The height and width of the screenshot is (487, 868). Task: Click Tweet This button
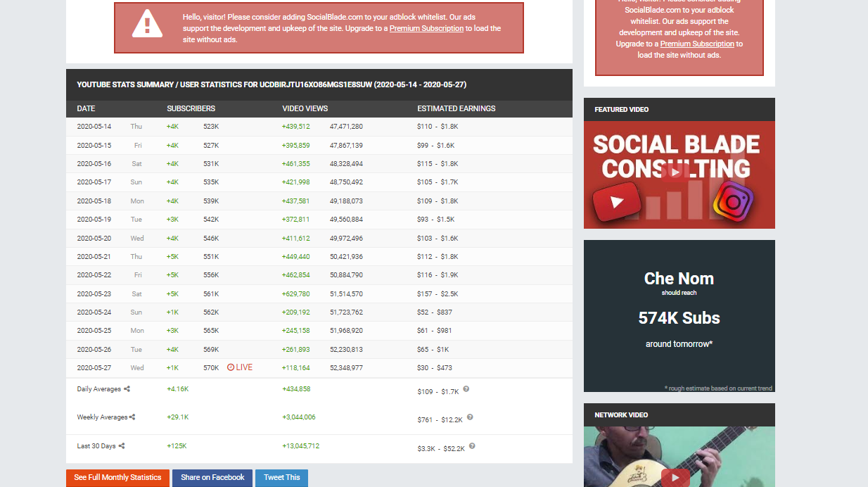coord(281,478)
